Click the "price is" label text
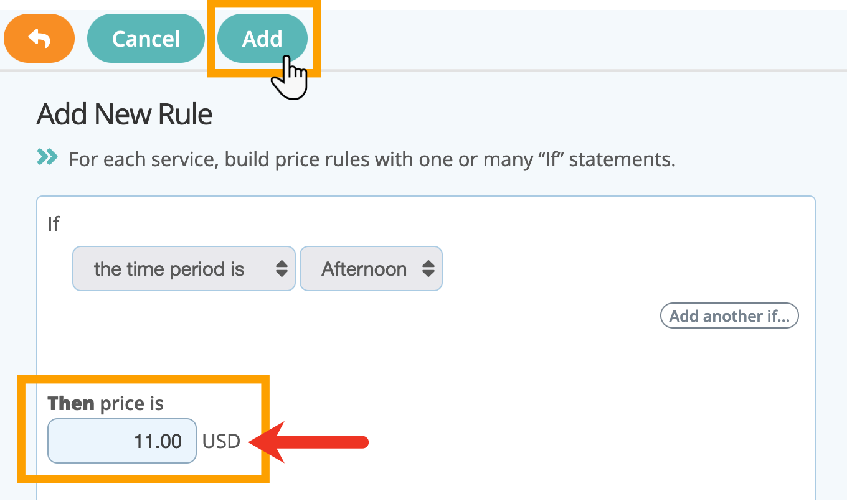Viewport: 847px width, 504px height. pos(131,404)
